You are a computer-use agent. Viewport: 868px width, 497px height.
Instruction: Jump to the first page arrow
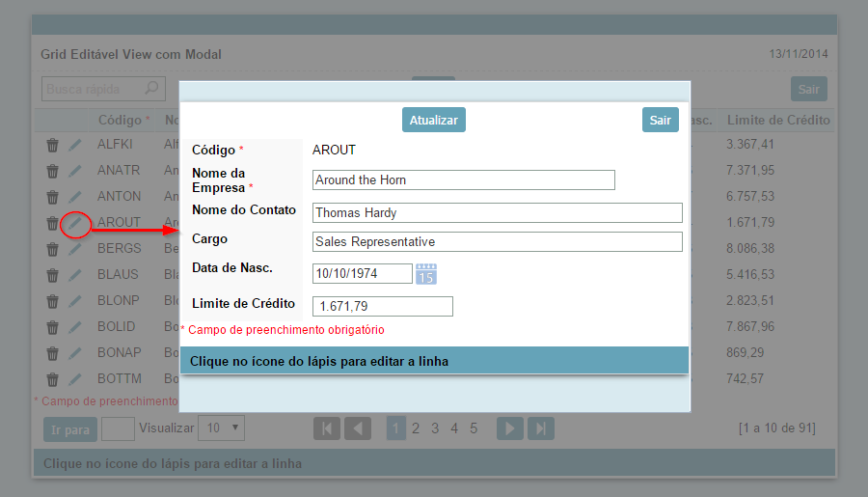click(327, 428)
